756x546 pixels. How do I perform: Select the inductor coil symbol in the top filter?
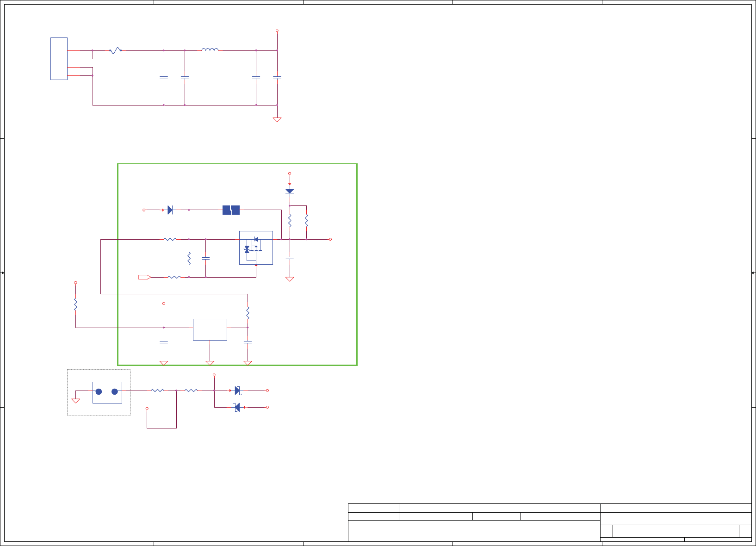tap(210, 50)
